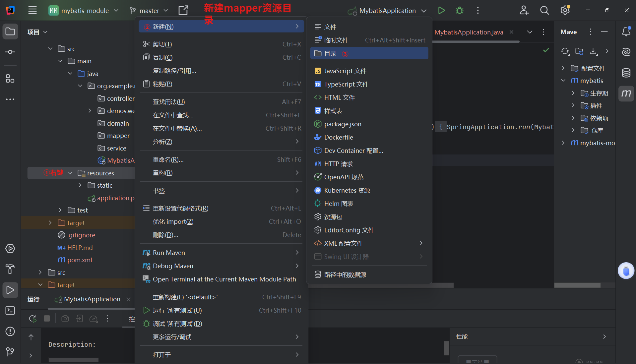The width and height of the screenshot is (636, 364).
Task: Open the Run tool window icon
Action: click(10, 290)
